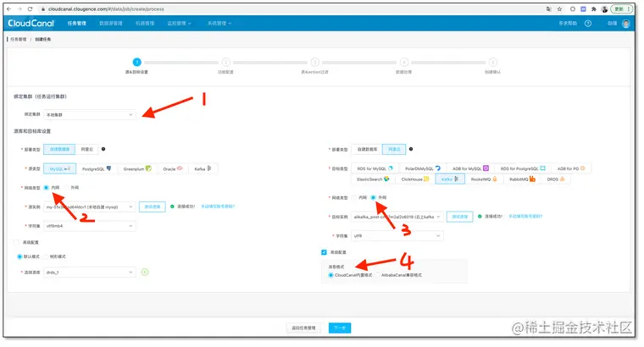644x347 pixels.
Task: Choose PolarDbMySQL target type
Action: [423, 168]
